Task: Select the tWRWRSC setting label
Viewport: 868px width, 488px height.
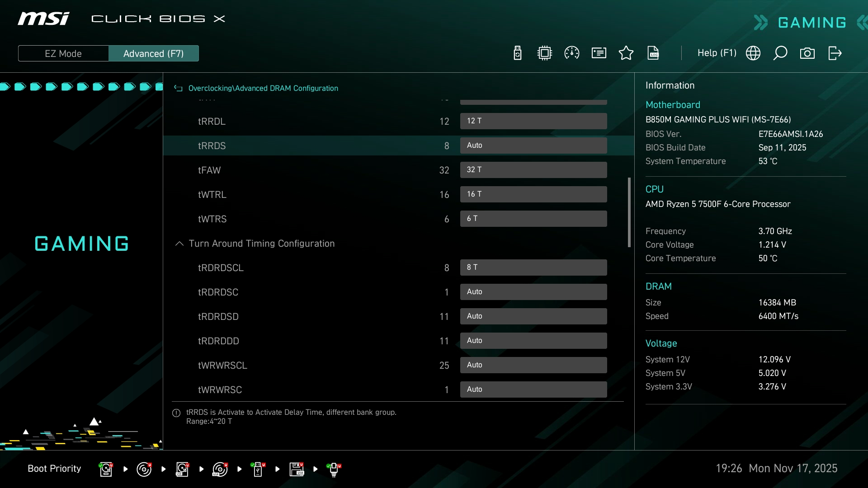Action: (220, 390)
